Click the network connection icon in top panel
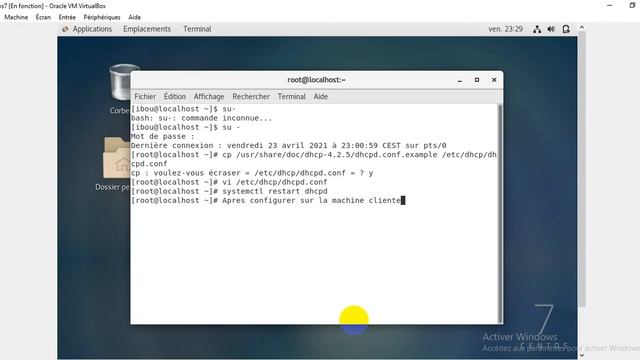This screenshot has height=360, width=640. click(537, 29)
